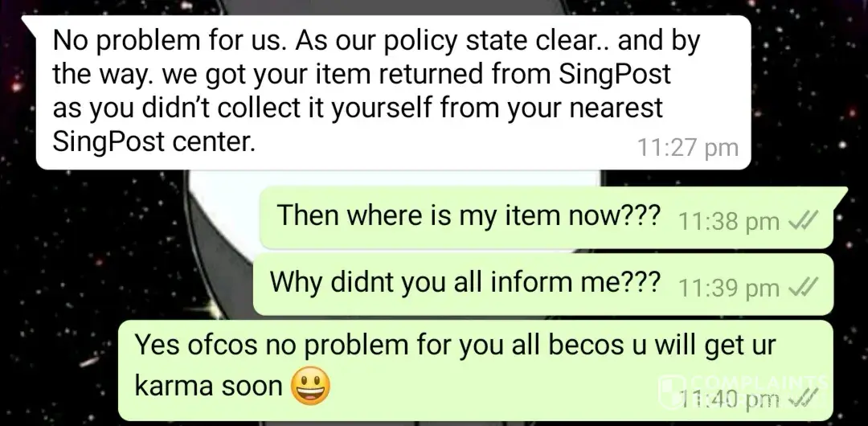The image size is (868, 426).
Task: Open the 'No problem for us' received message
Action: click(x=393, y=92)
